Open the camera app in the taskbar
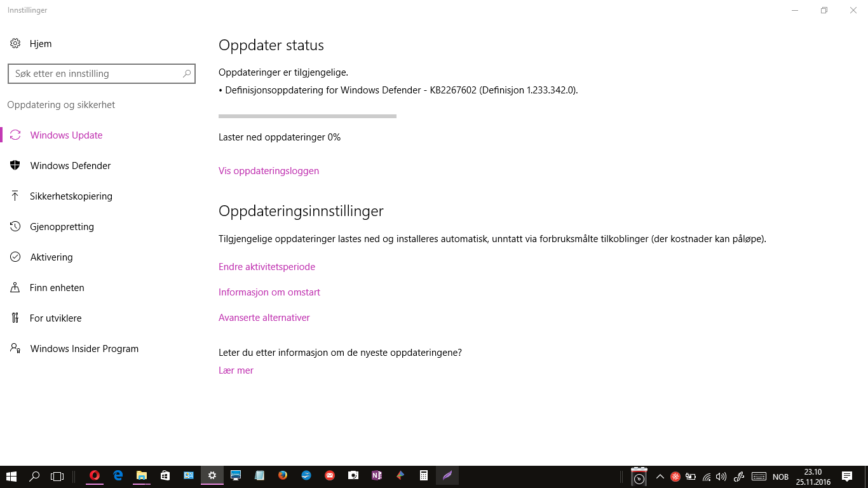 click(x=353, y=475)
